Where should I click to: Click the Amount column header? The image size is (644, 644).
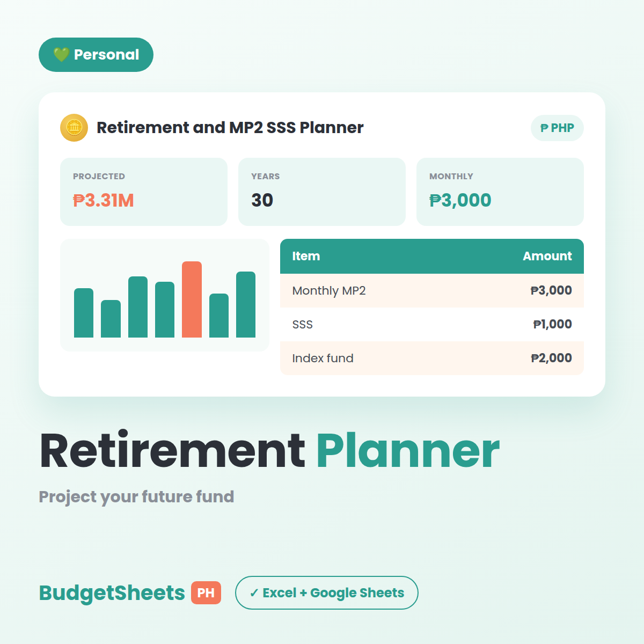[x=547, y=256]
